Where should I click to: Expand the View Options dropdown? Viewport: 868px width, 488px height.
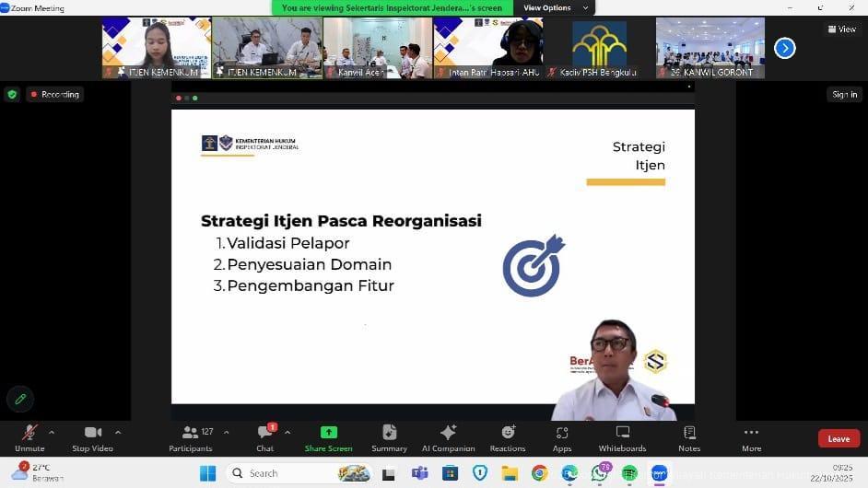555,7
